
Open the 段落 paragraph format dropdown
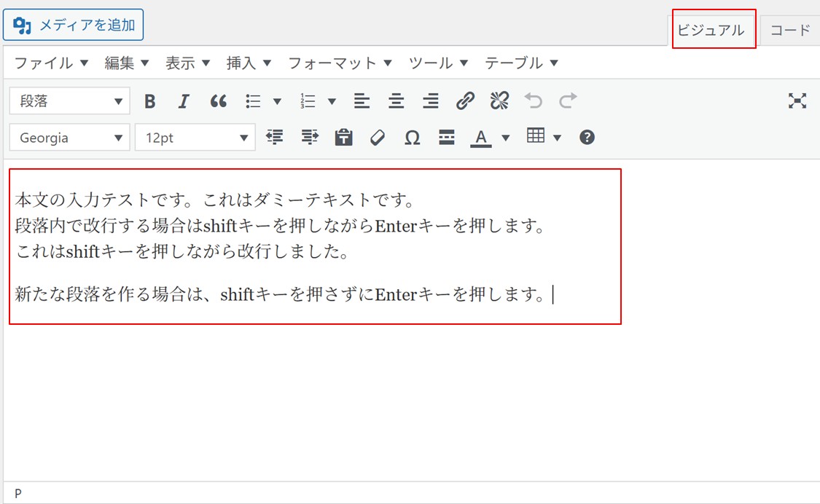coord(69,101)
